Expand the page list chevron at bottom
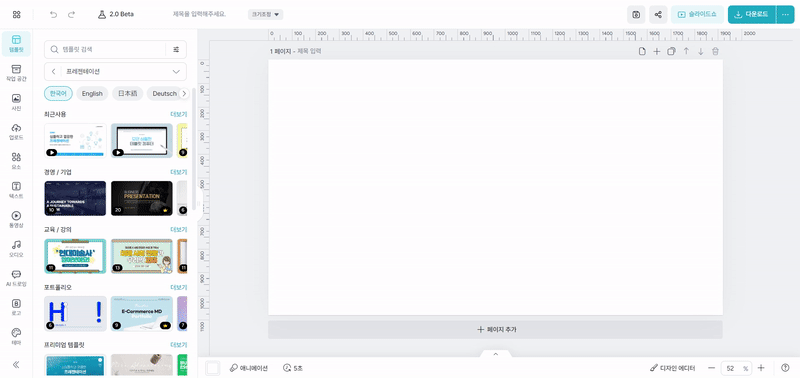Viewport: 800px width, 378px height. coord(495,354)
